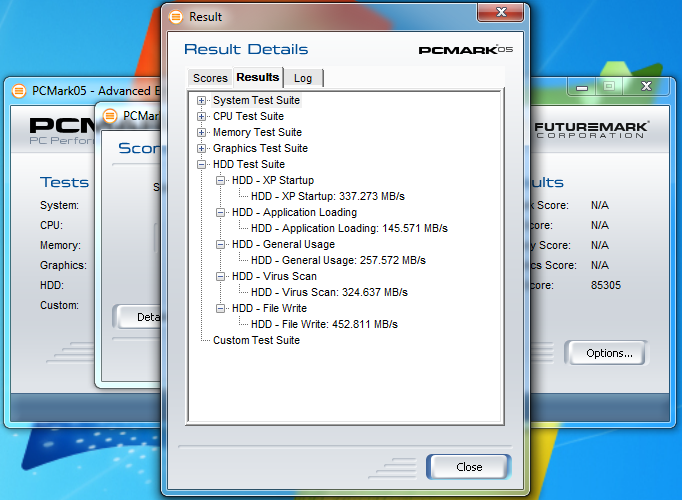Click the PCMark05 Advanced window title icon
Viewport: 682px width, 500px height.
click(19, 91)
